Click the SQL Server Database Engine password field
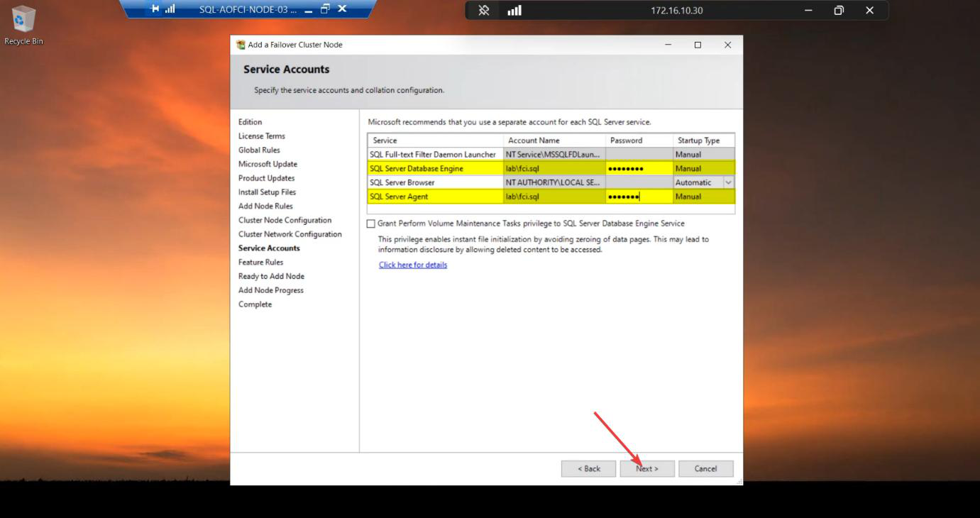This screenshot has height=518, width=980. click(x=639, y=168)
